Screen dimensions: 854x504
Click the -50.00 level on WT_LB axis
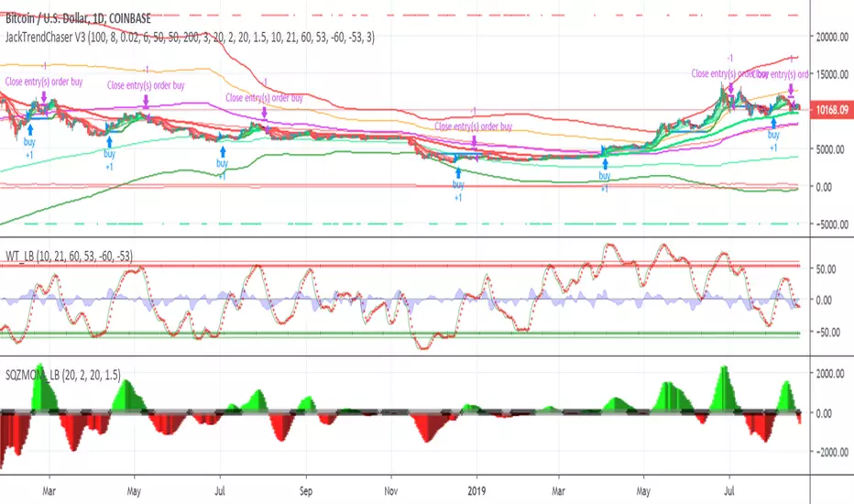pos(829,332)
